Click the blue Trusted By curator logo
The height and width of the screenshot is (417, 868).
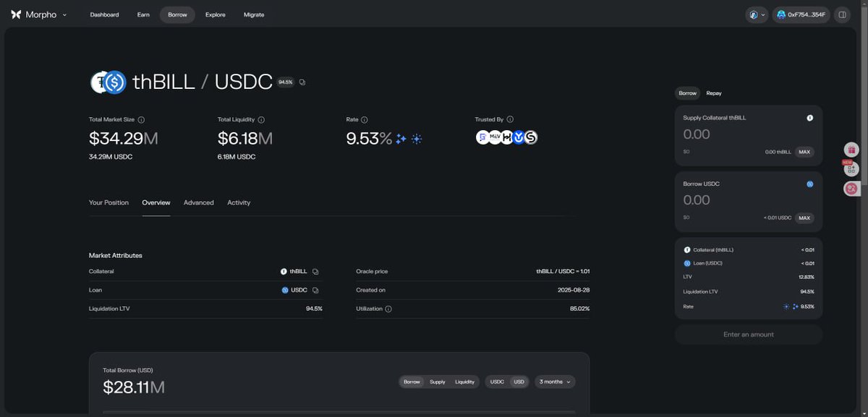(519, 137)
